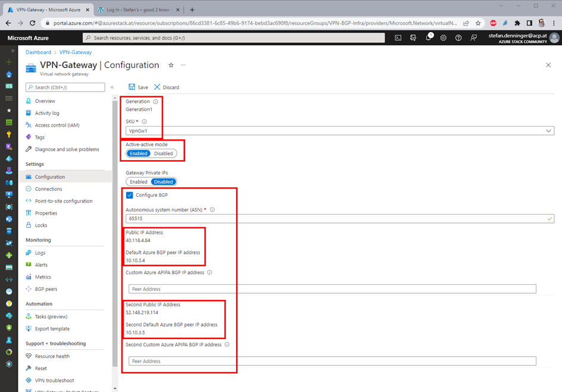Open the Favorites star in the left rail

pyautogui.click(x=9, y=111)
